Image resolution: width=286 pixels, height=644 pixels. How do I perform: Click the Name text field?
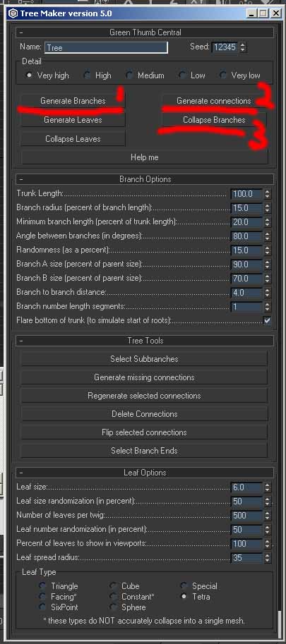point(106,48)
